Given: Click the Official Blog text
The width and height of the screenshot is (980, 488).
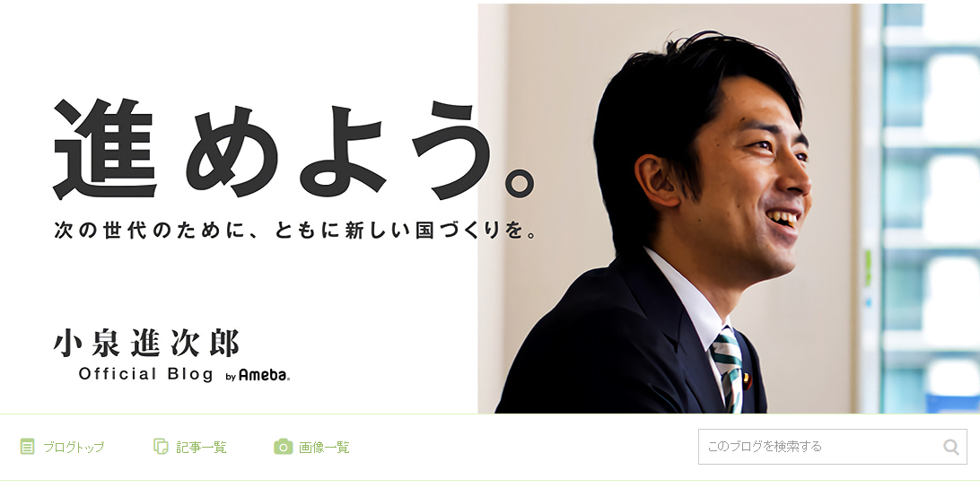Looking at the screenshot, I should [x=145, y=374].
